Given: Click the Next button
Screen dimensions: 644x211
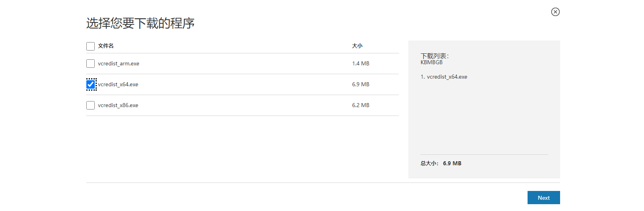Looking at the screenshot, I should [x=544, y=198].
